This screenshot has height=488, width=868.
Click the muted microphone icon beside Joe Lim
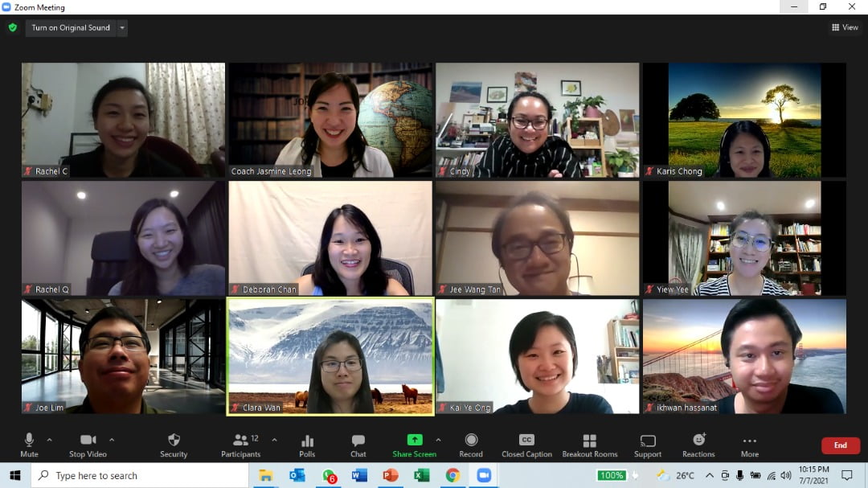[27, 408]
